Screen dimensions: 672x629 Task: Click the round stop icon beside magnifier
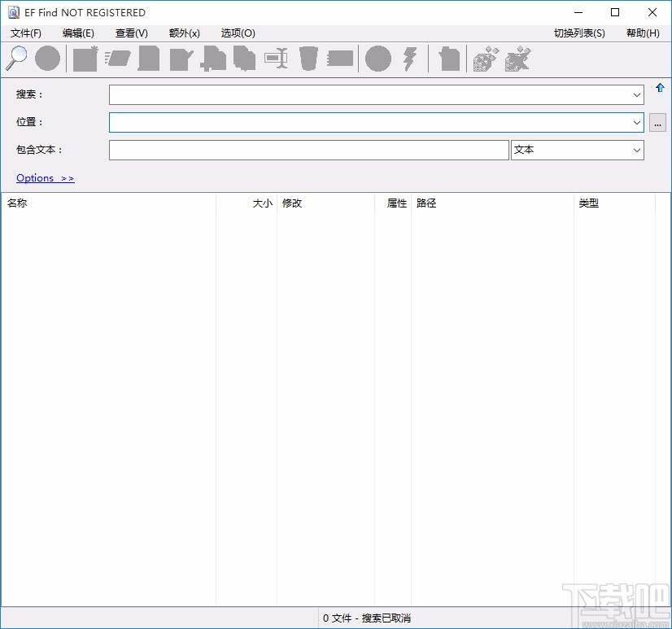[47, 59]
